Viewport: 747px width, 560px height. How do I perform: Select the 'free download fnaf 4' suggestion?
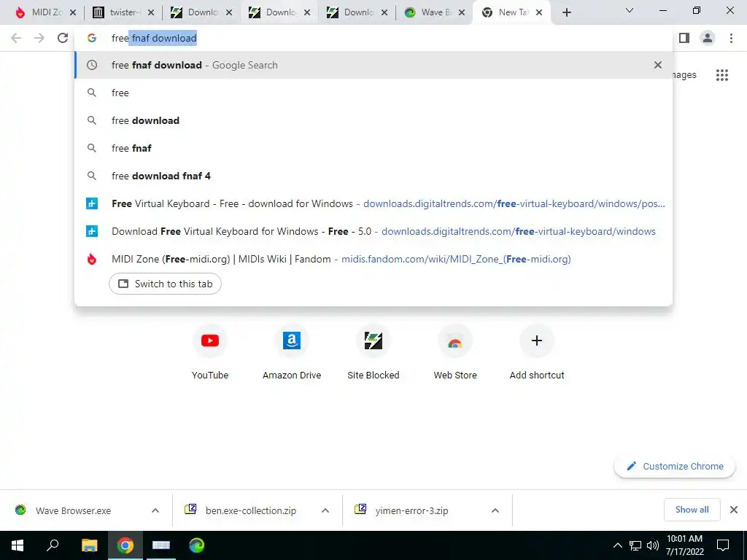[x=373, y=176]
